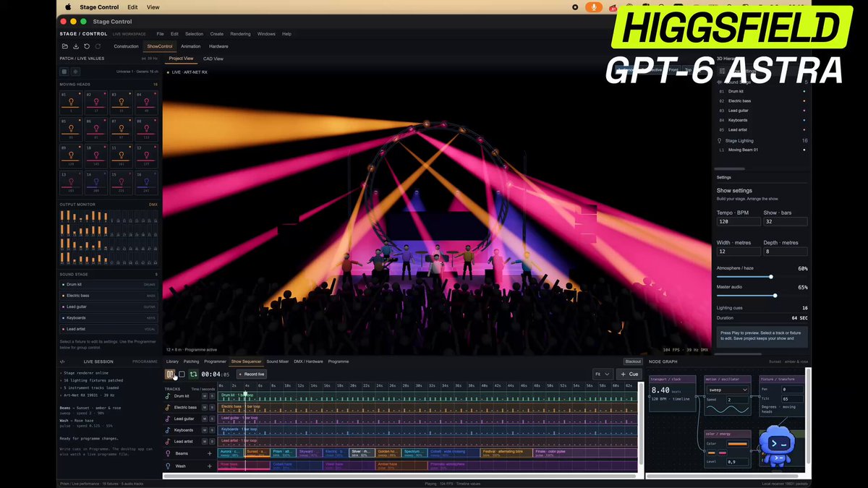Screen dimensions: 868x488
Task: Solo the Keyboards track
Action: (x=212, y=430)
